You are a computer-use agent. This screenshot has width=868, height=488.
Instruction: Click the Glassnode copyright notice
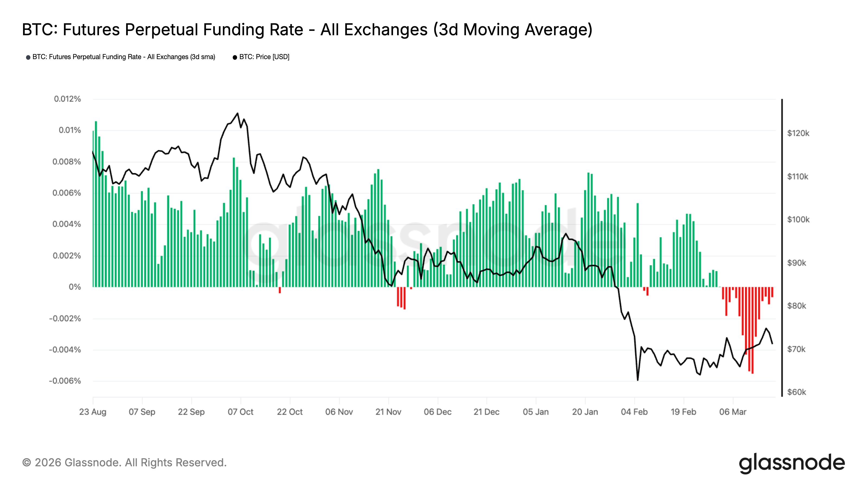[x=124, y=463]
